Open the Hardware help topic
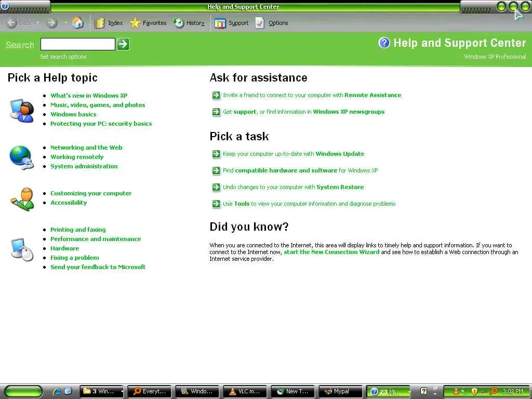 pos(65,248)
